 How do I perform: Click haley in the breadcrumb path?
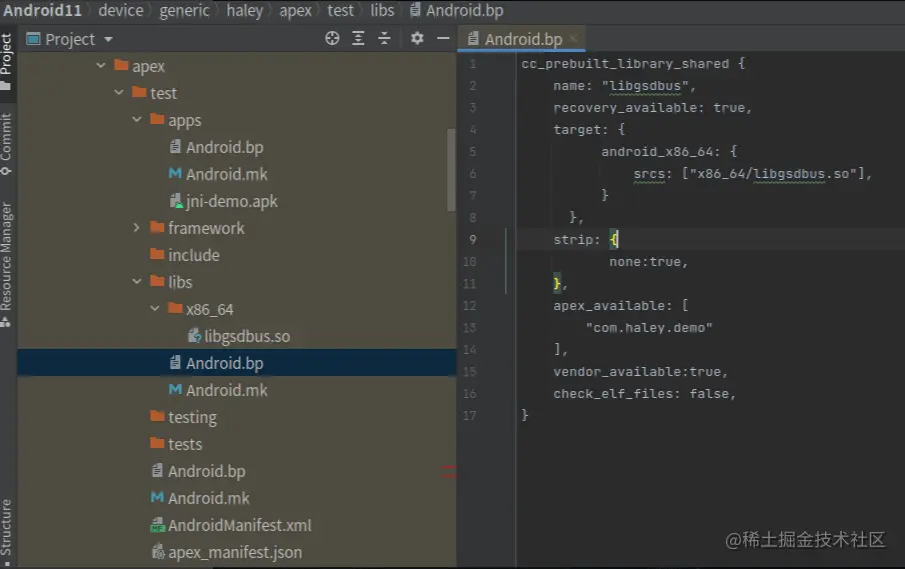(244, 10)
